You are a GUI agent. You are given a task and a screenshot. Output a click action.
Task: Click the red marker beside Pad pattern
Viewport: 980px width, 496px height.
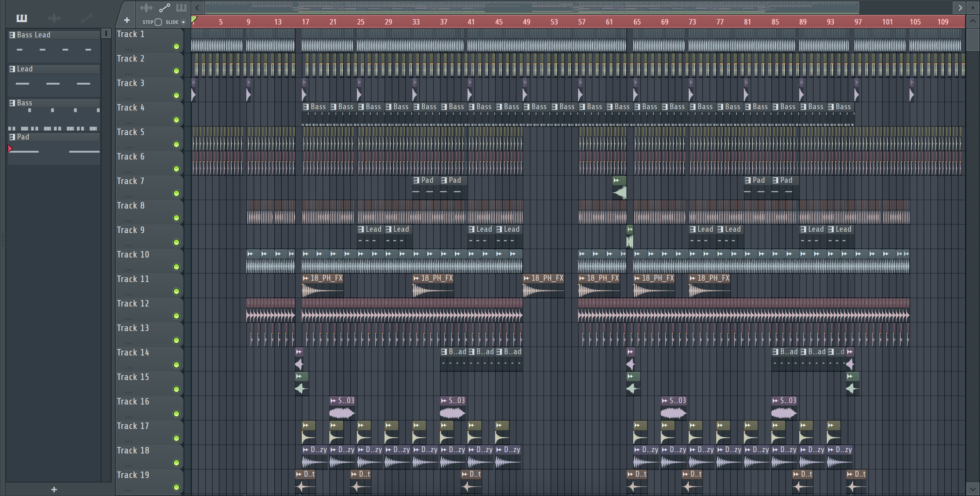tap(10, 149)
